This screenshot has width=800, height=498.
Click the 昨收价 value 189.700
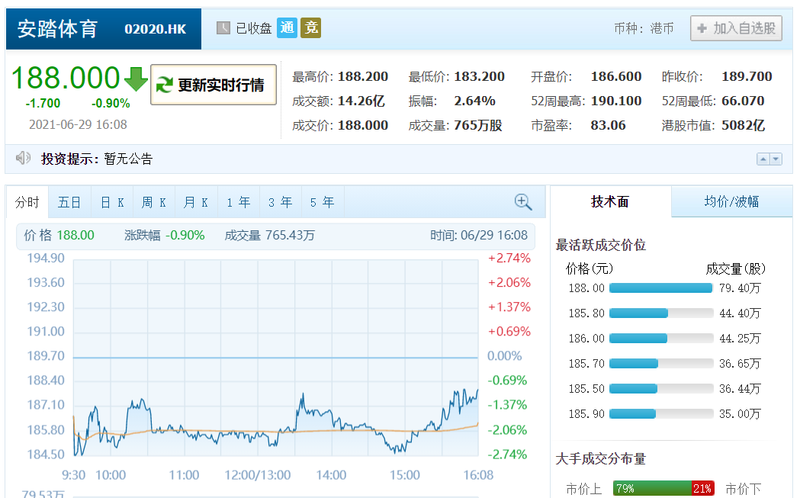click(x=746, y=77)
